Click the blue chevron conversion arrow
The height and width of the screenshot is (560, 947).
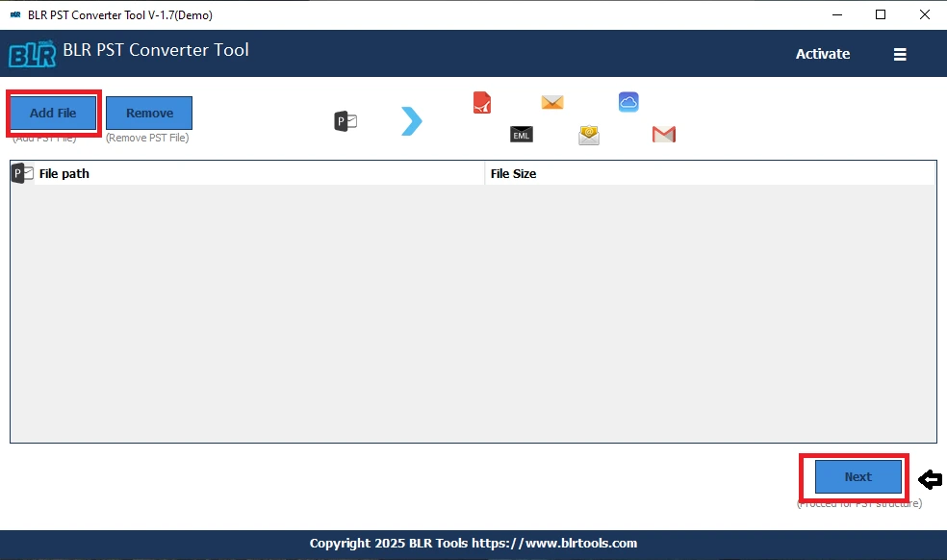coord(411,121)
